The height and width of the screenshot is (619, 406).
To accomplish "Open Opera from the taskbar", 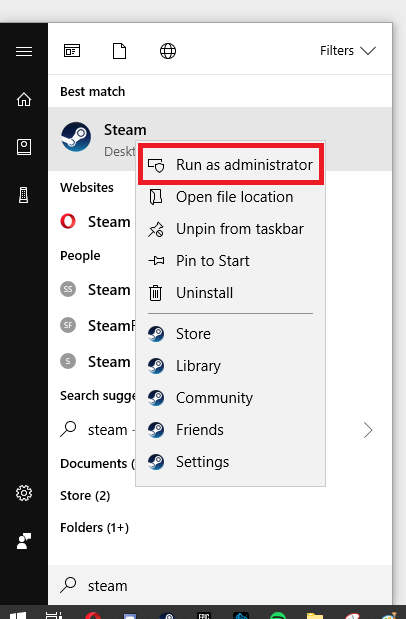I will click(93, 615).
